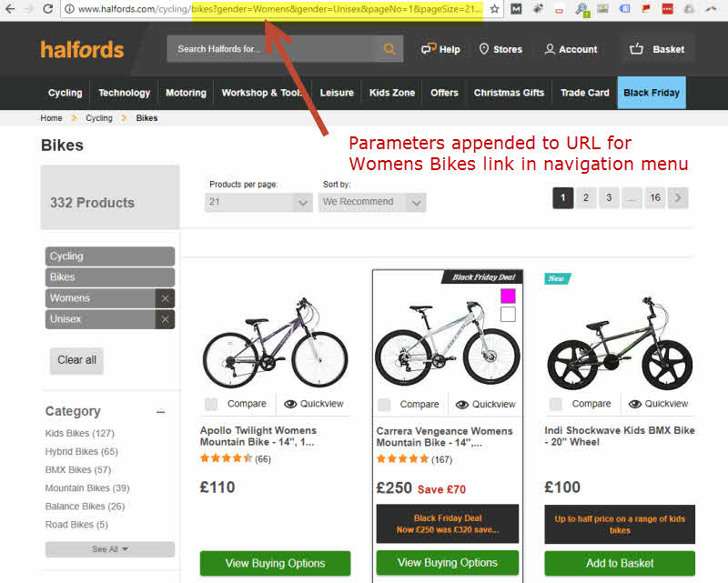This screenshot has height=583, width=728.
Task: Tick Compare for Carrera Vengeance Womens bike
Action: pos(382,403)
